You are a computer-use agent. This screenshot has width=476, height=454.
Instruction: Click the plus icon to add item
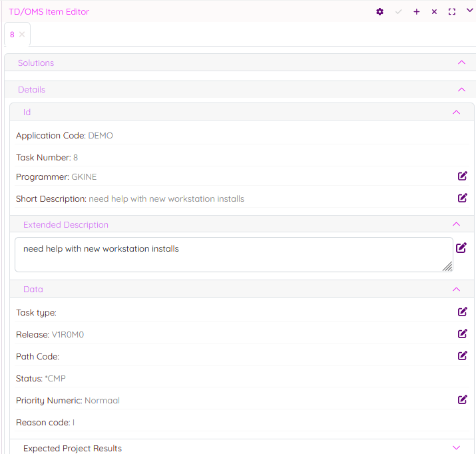tap(417, 12)
